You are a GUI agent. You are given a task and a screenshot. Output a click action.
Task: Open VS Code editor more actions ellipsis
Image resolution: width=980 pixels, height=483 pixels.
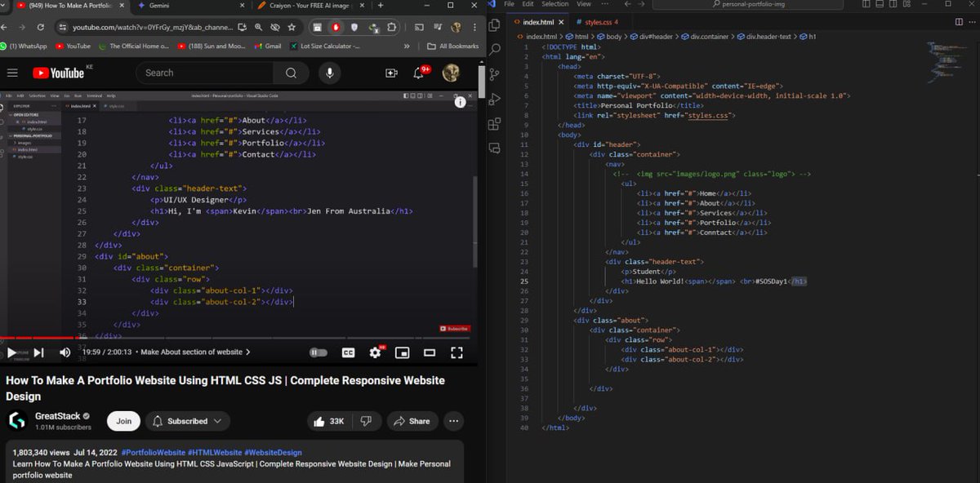(971, 22)
